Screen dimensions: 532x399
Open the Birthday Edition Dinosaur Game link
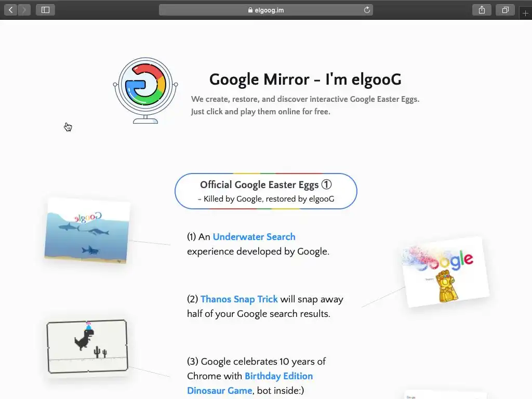click(250, 383)
